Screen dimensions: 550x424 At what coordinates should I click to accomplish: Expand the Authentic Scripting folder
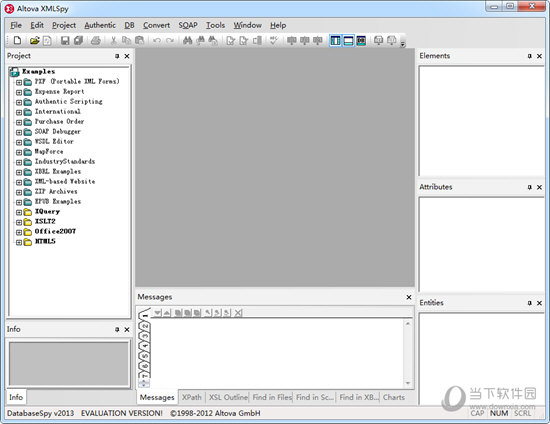click(19, 102)
